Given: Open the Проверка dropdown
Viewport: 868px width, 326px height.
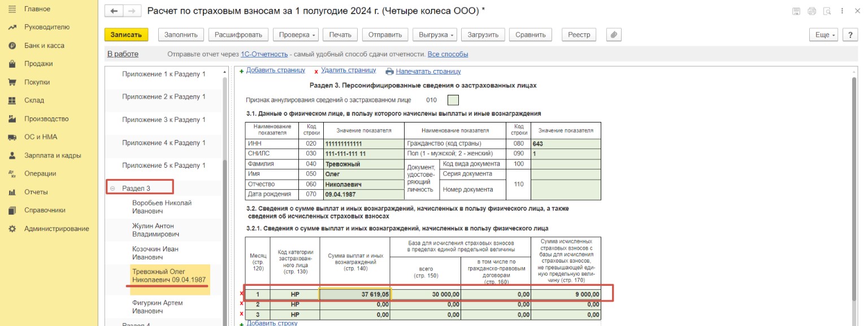Looking at the screenshot, I should click(x=296, y=34).
